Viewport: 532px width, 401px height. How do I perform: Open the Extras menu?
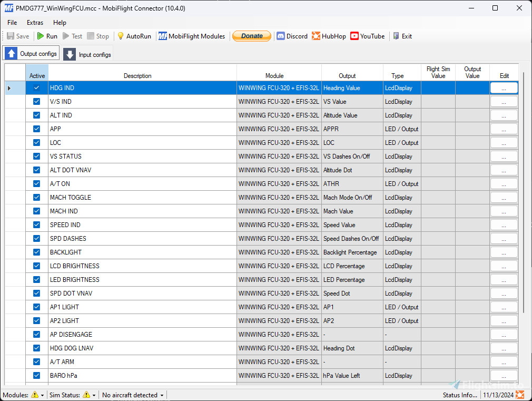[35, 23]
